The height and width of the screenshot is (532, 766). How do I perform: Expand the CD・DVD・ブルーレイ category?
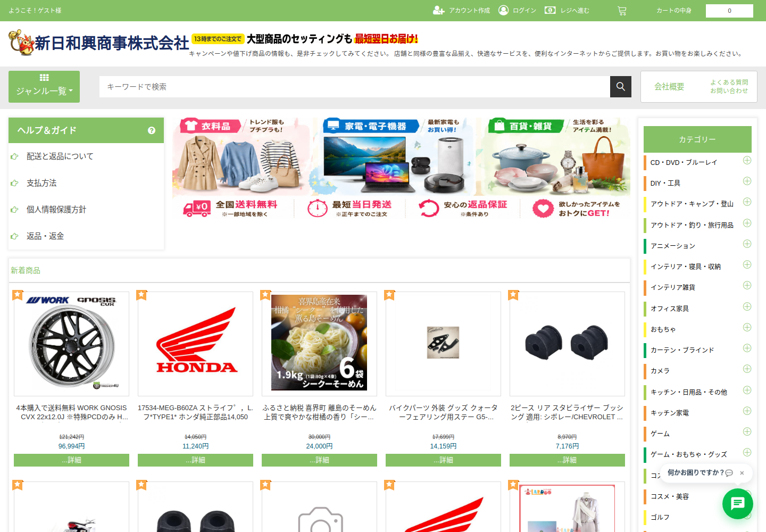747,160
